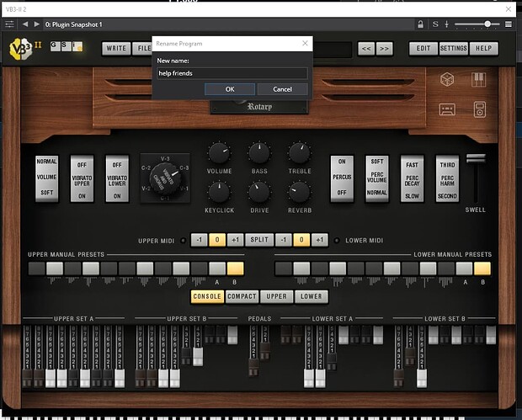Click the Vibrato and Chorus selector knob
Viewport: 522px width, 420px height.
[165, 179]
